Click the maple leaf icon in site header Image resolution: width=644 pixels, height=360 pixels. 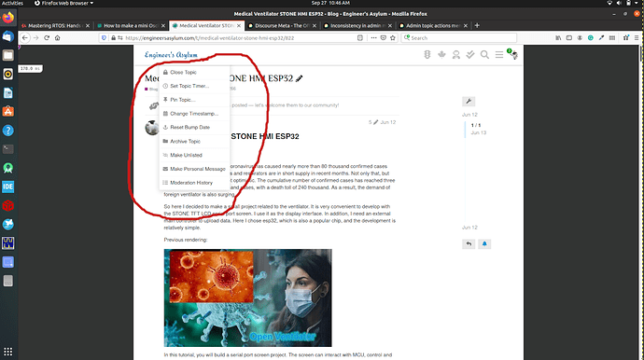coord(441,55)
